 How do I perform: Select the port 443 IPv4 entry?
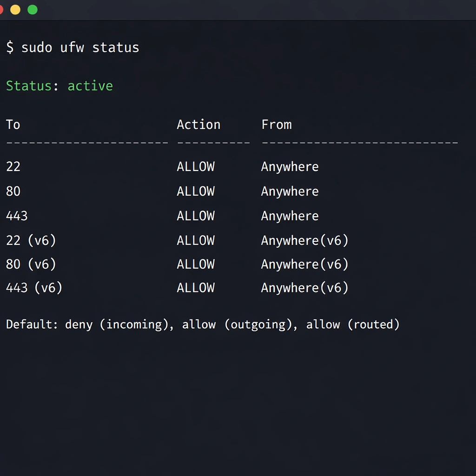coord(17,216)
